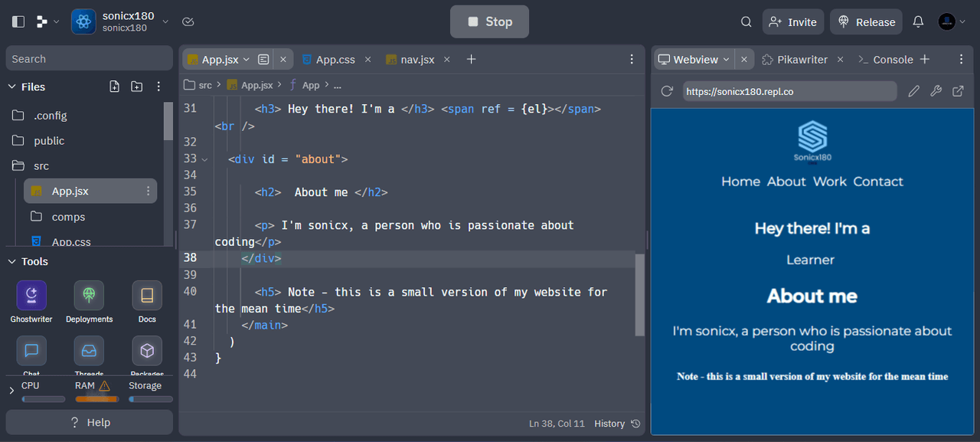Click the new folder icon in Files
The height and width of the screenshot is (442, 980).
pos(136,87)
